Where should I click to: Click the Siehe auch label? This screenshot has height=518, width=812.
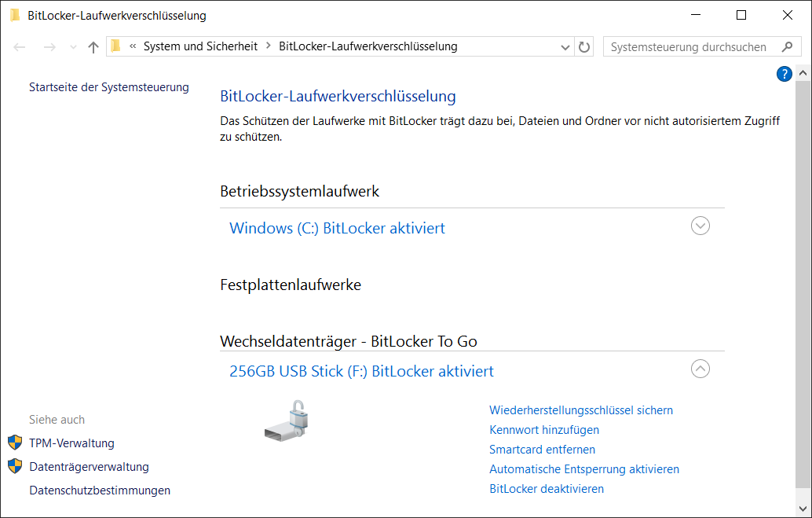click(57, 420)
